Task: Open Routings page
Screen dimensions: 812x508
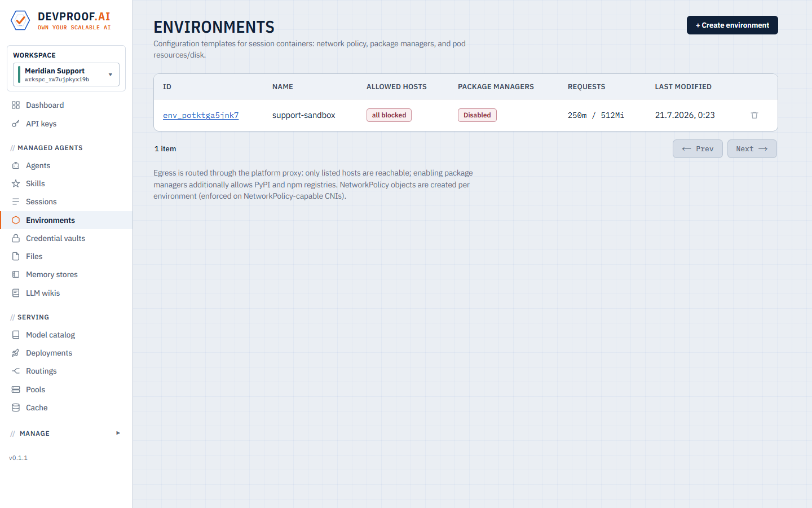Action: (x=66, y=371)
